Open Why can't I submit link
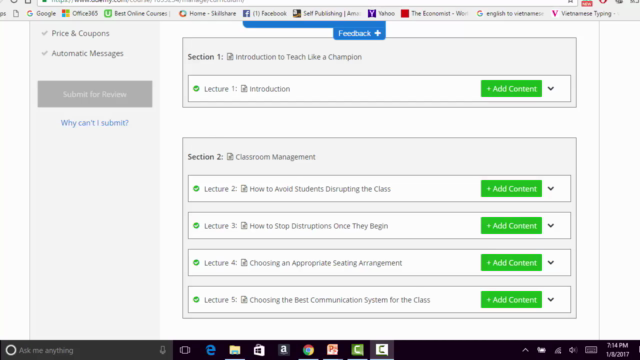 tap(95, 122)
